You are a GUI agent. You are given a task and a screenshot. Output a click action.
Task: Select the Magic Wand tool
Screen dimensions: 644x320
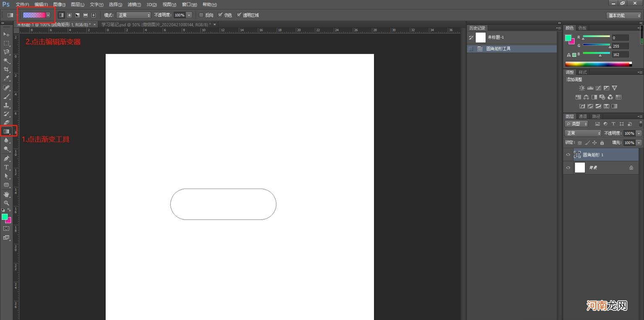(x=6, y=61)
